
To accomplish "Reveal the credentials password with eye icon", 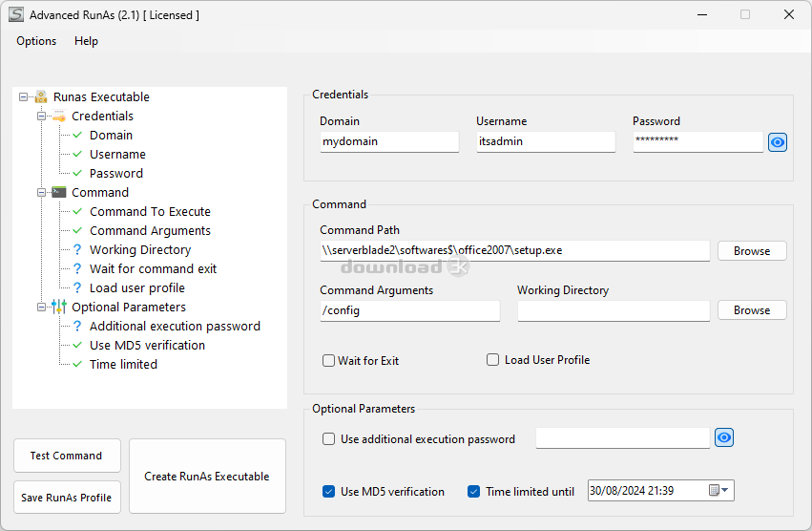I will pos(778,142).
